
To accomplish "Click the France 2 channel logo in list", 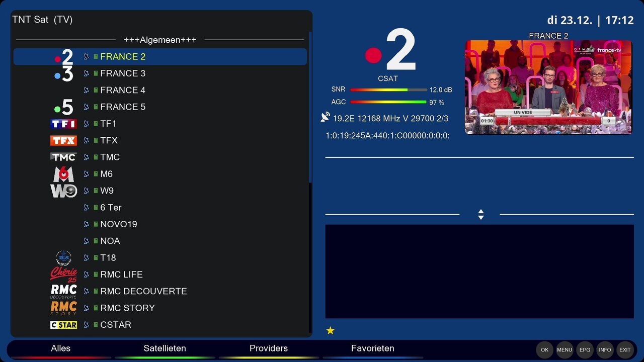I will (x=64, y=57).
